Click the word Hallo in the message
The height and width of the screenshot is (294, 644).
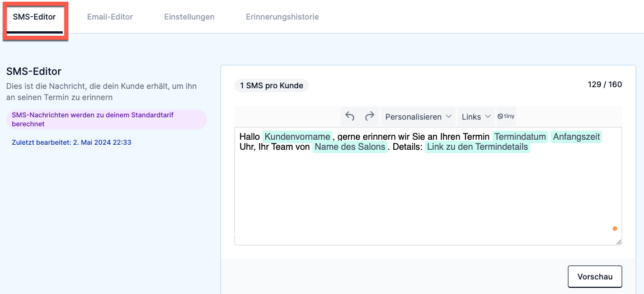point(250,136)
